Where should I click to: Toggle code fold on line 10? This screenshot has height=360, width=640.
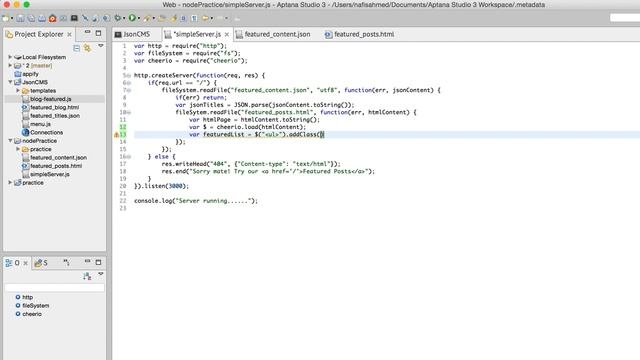[129, 112]
